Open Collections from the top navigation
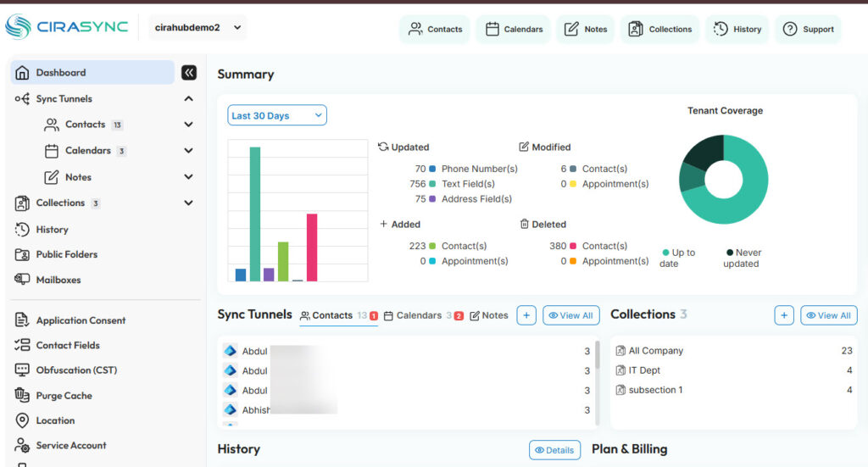 coord(659,29)
